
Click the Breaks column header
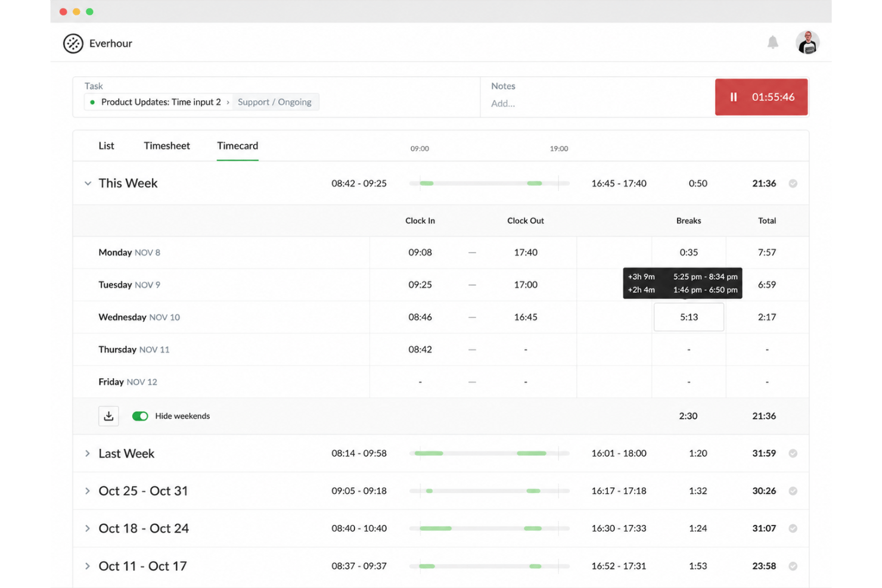(x=688, y=220)
